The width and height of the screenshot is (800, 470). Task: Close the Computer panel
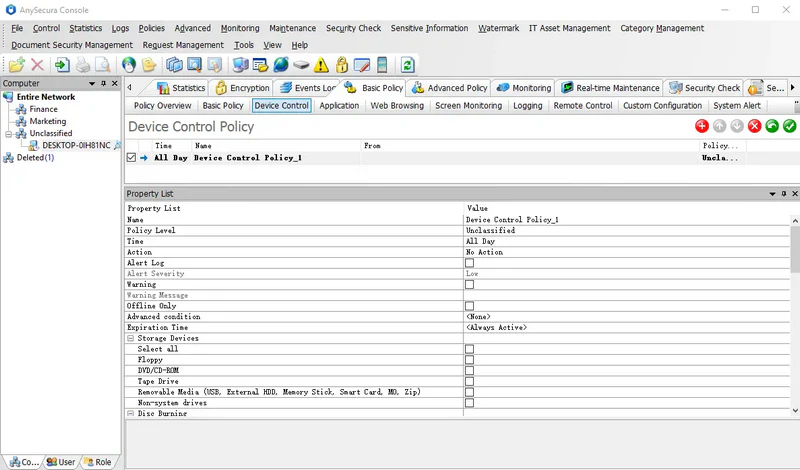[115, 83]
